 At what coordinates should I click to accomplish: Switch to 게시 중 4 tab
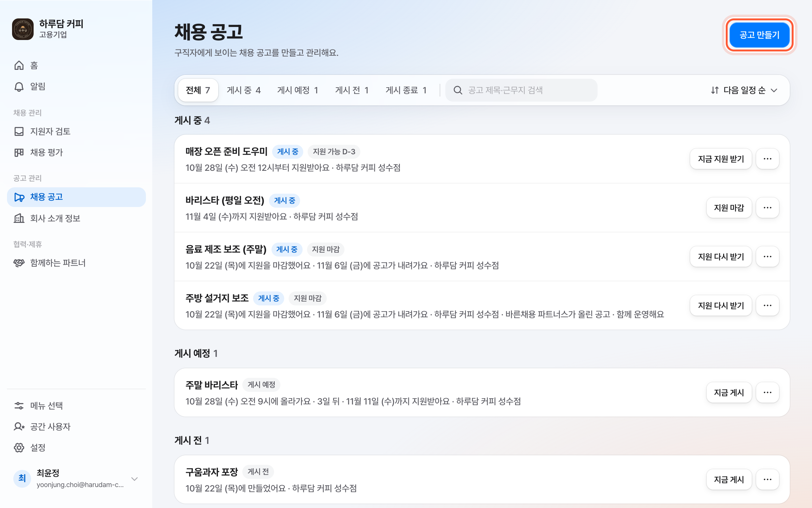point(244,90)
